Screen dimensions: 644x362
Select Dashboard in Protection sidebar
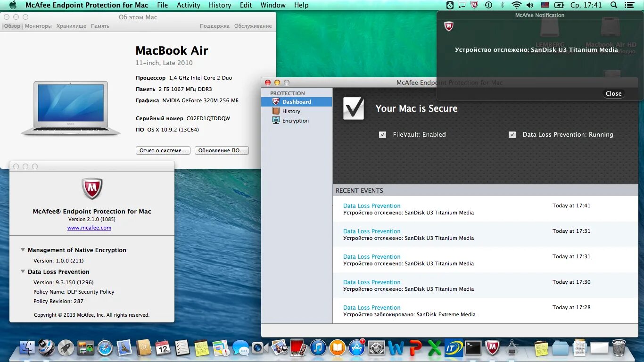click(297, 102)
